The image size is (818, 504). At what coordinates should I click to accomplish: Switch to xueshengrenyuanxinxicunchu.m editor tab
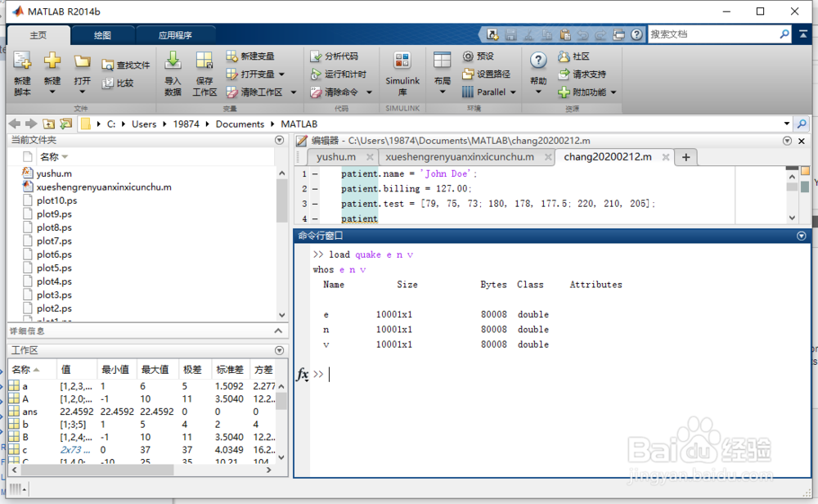pyautogui.click(x=460, y=157)
